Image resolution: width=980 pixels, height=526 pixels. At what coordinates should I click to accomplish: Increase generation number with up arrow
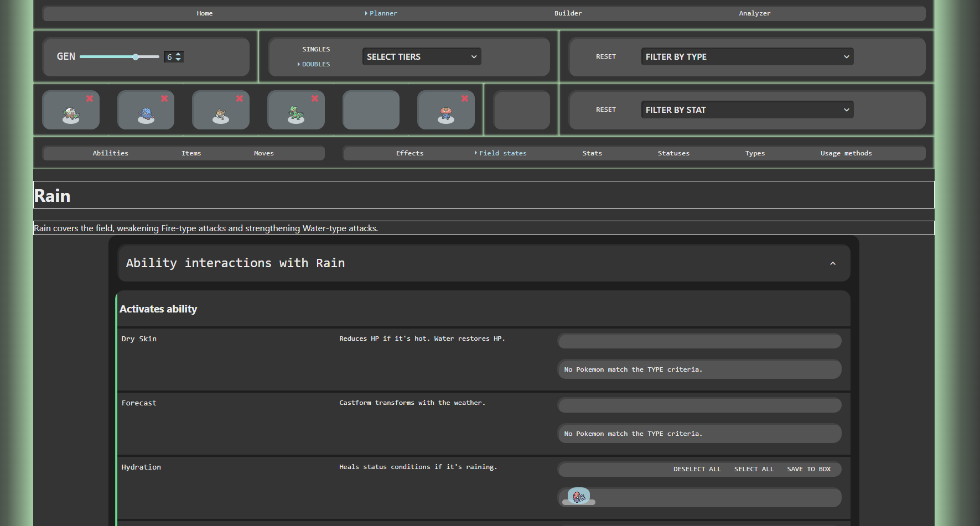(x=178, y=54)
